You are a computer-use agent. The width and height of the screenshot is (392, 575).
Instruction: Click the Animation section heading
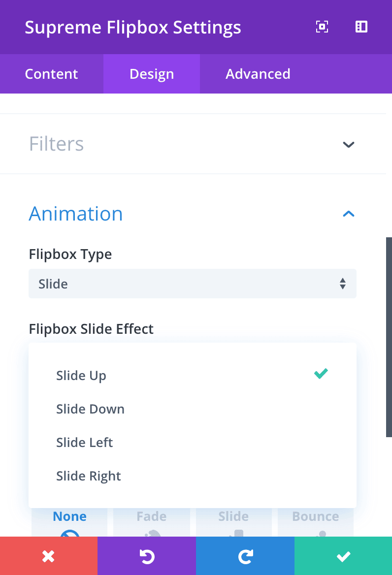[x=76, y=214]
